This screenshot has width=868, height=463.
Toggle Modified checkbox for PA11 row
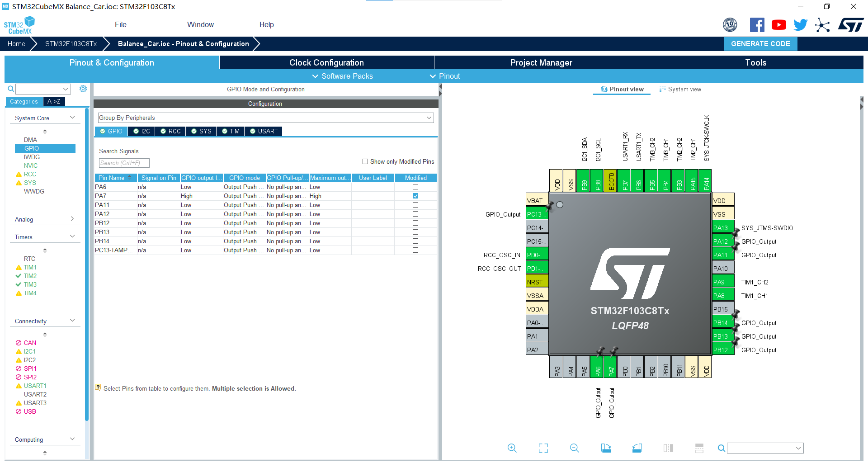(415, 205)
